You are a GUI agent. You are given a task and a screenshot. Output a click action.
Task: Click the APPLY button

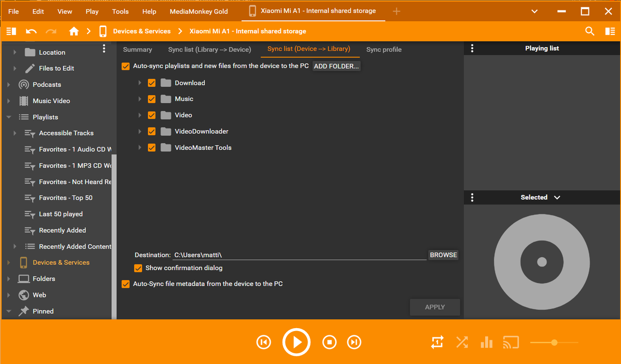[435, 307]
